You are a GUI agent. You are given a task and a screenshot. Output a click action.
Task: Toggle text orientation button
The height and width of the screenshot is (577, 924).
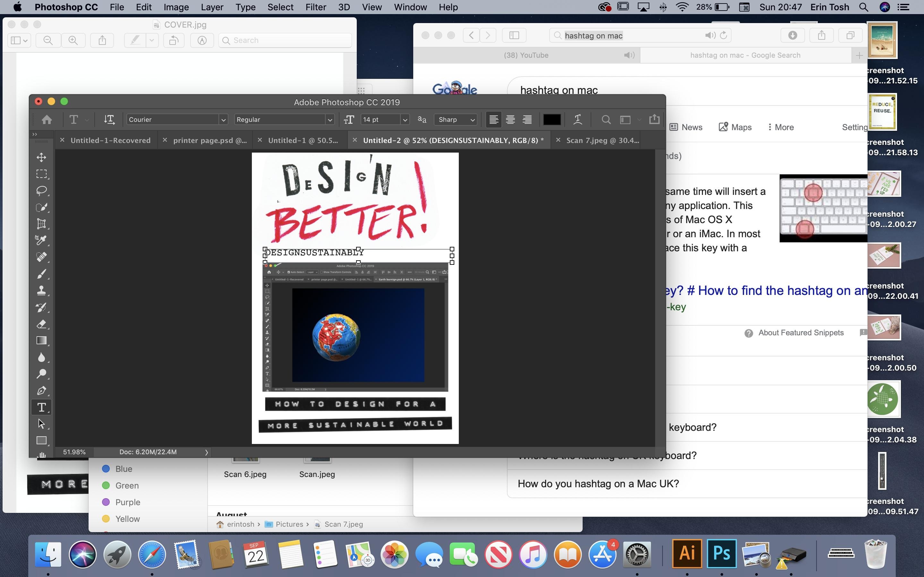(x=109, y=120)
